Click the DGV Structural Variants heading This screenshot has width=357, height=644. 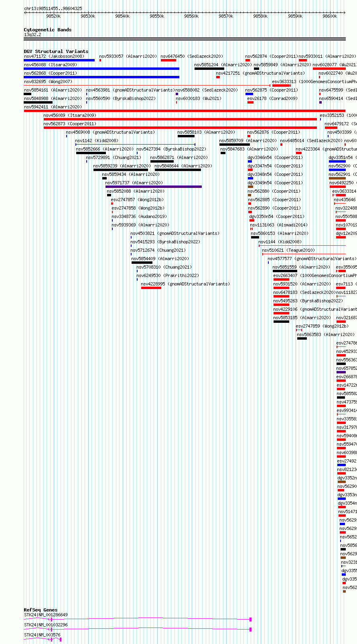click(x=56, y=51)
